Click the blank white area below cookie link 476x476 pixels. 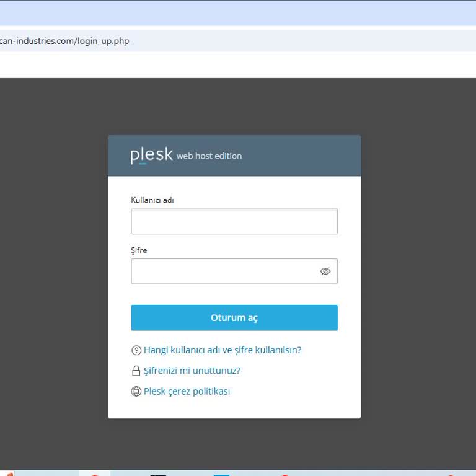pos(234,408)
